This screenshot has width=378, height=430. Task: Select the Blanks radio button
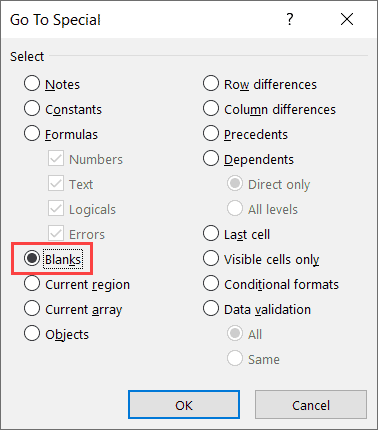coord(32,258)
